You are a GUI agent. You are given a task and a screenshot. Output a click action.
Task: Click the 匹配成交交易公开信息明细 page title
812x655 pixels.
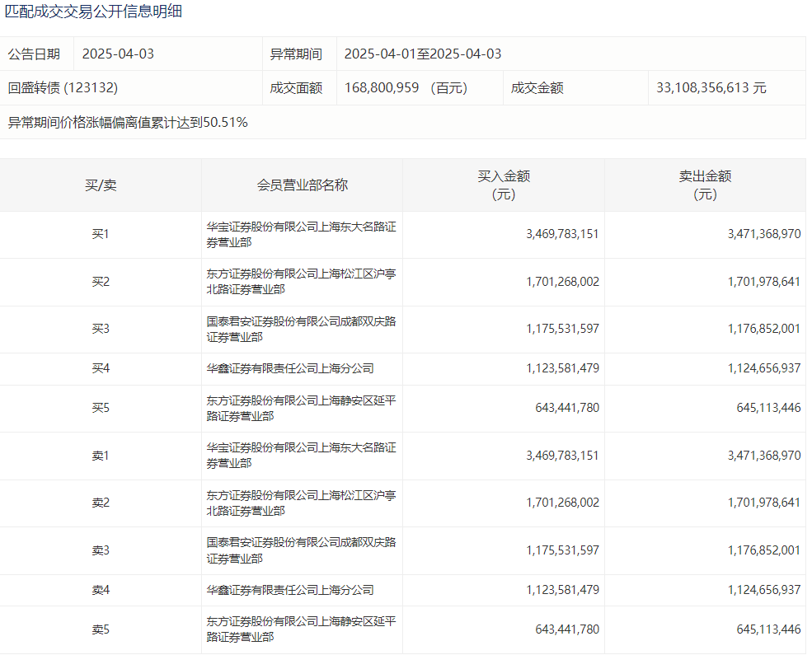94,12
